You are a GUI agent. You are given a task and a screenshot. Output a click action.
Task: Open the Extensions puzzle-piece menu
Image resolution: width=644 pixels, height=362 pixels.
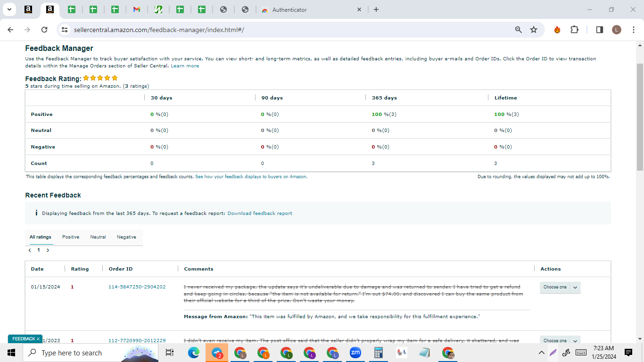click(x=574, y=30)
